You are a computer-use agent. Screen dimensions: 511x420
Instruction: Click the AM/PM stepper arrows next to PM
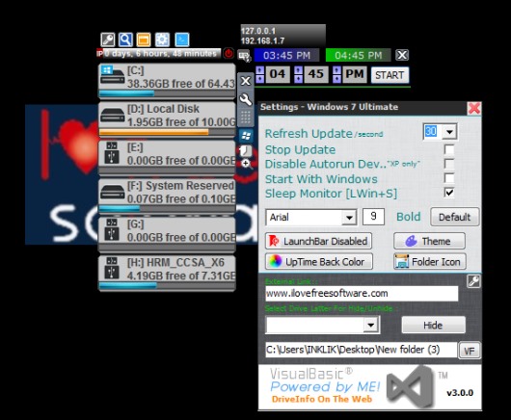(x=337, y=74)
